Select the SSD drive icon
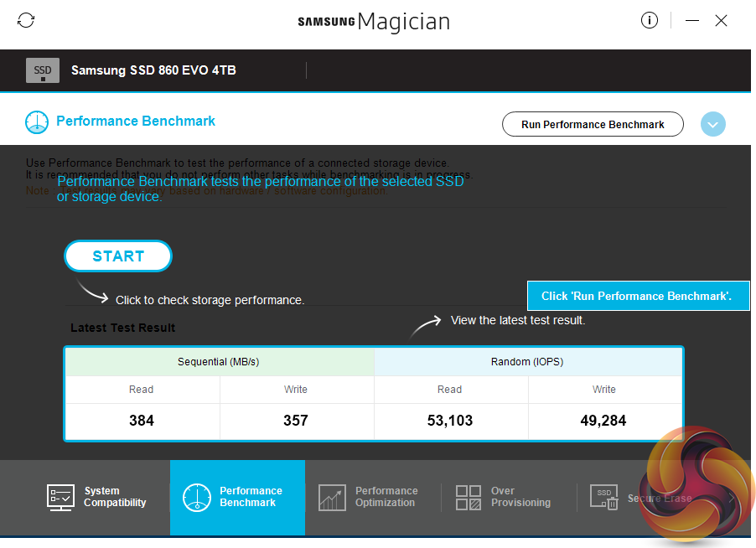The height and width of the screenshot is (548, 756). pyautogui.click(x=43, y=70)
